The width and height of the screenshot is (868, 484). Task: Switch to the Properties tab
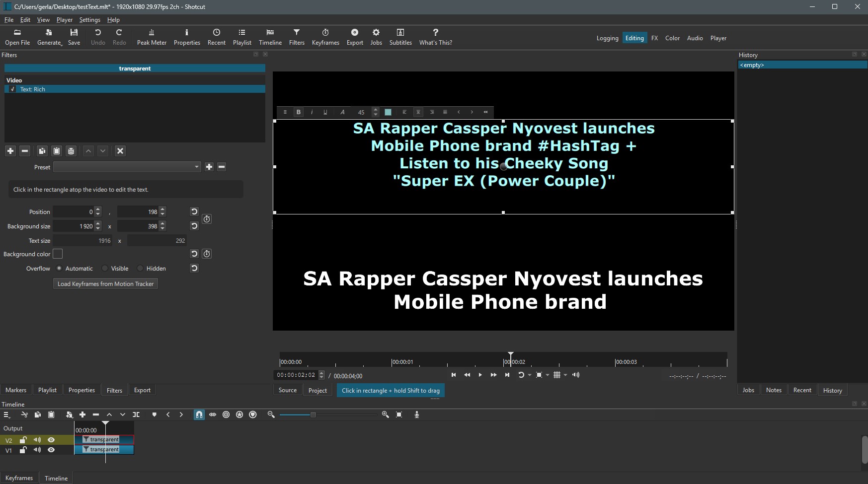pyautogui.click(x=81, y=390)
